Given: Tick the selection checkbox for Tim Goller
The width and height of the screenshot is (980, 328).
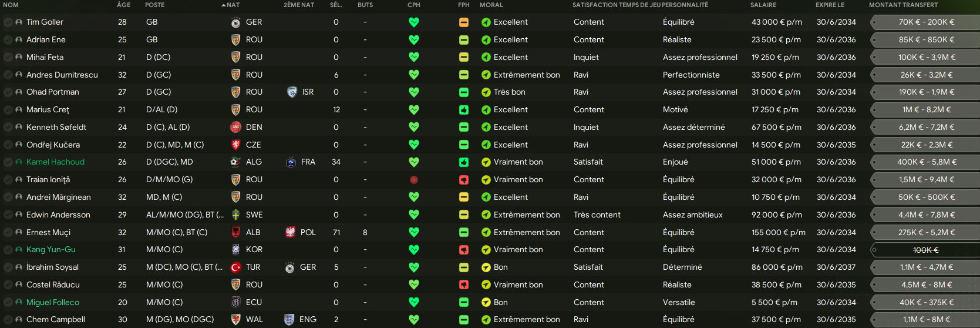Looking at the screenshot, I should pos(8,22).
